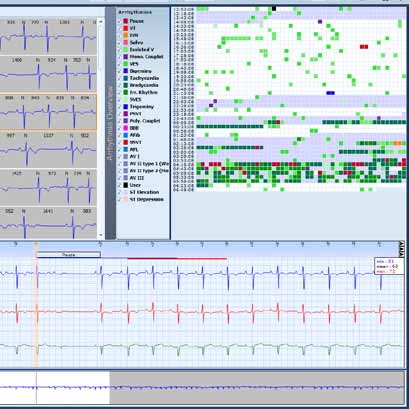Click the beat strip list up arrow

click(x=101, y=22)
